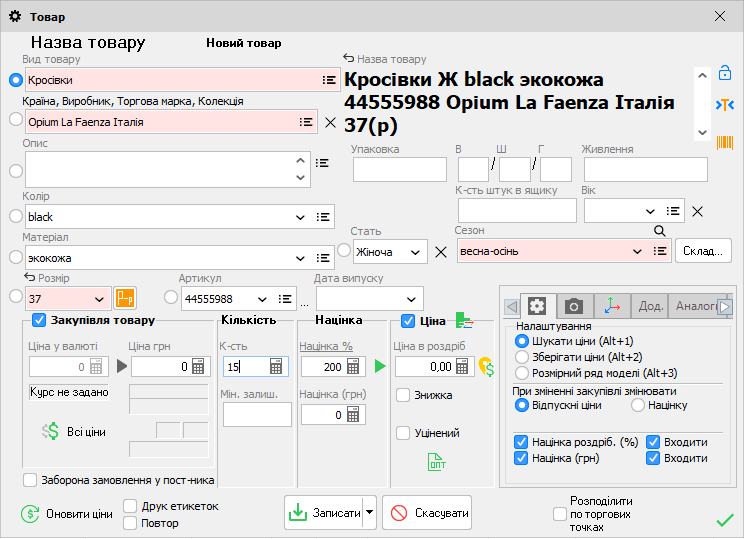Click the search magnifier above Сезон
Screen dimensions: 744x539
tap(660, 231)
